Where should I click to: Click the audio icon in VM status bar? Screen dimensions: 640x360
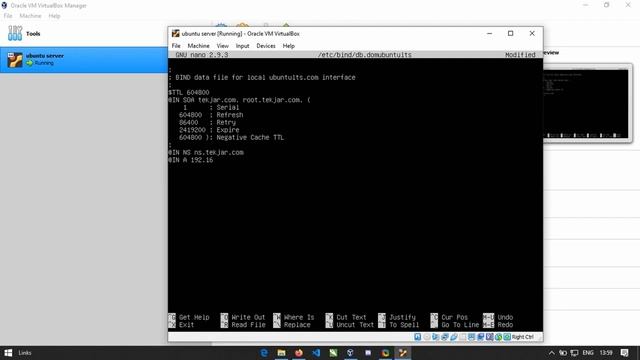click(436, 337)
